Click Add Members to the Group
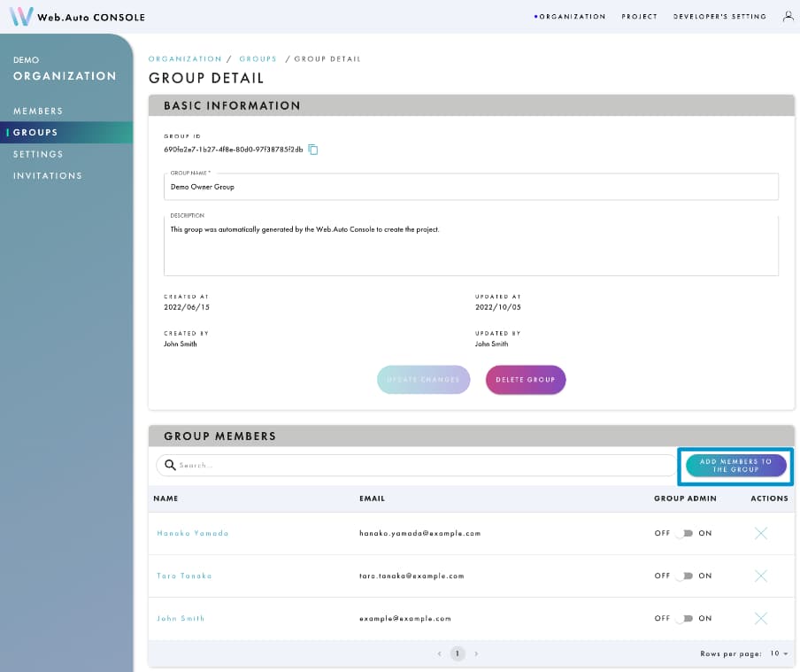The width and height of the screenshot is (800, 672). coord(735,465)
